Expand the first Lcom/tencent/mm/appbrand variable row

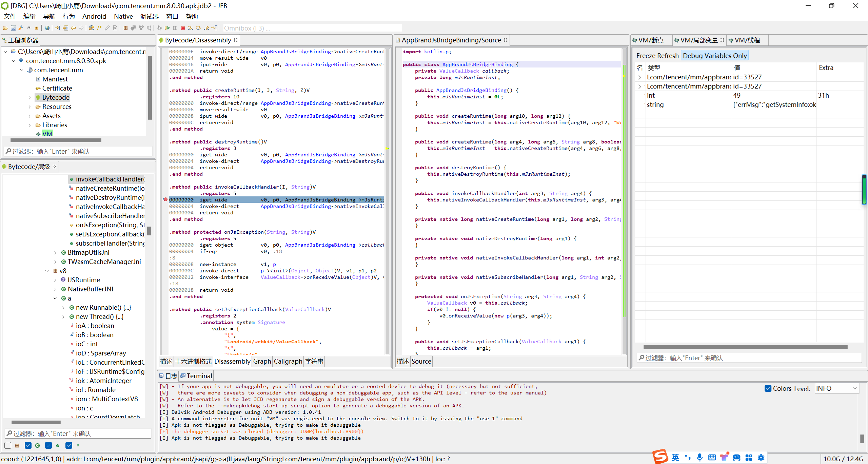click(640, 77)
